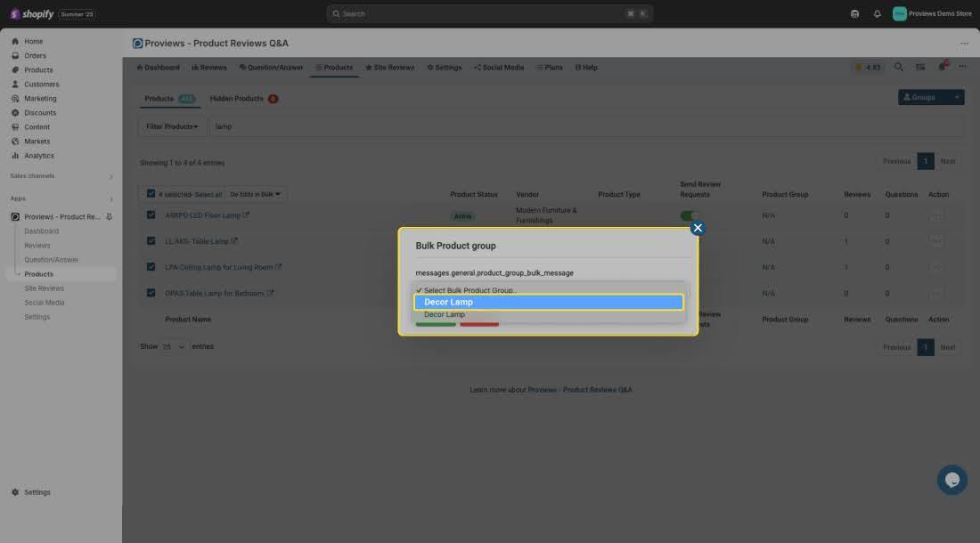Close the Bulk Product group dialog

pyautogui.click(x=698, y=228)
